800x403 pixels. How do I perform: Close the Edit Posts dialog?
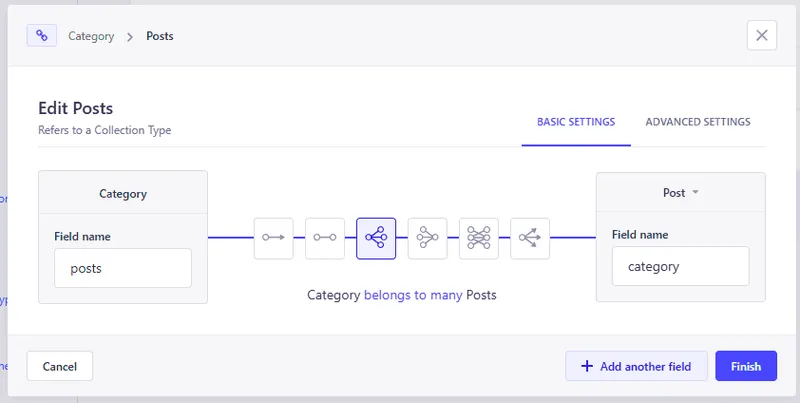point(761,35)
